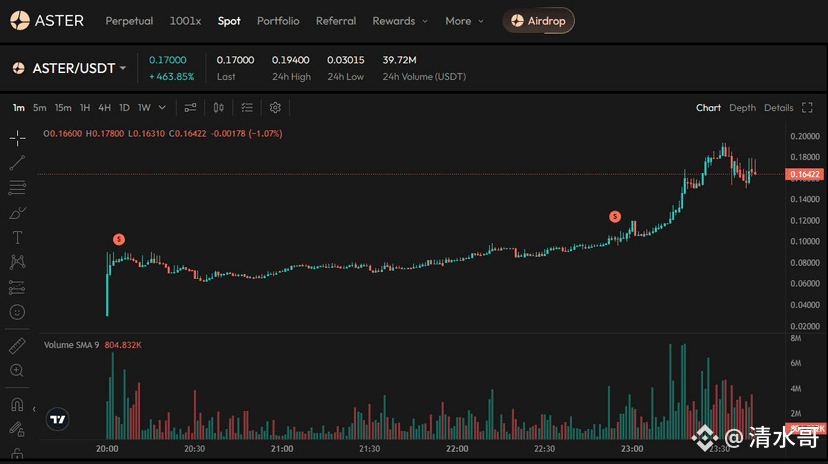Image resolution: width=828 pixels, height=464 pixels.
Task: Switch to 1m timeframe
Action: coord(18,108)
